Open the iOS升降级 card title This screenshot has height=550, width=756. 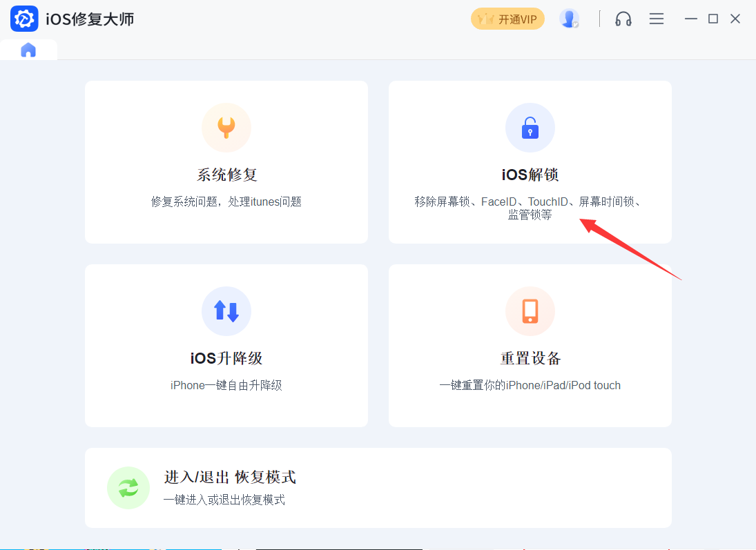coord(226,358)
